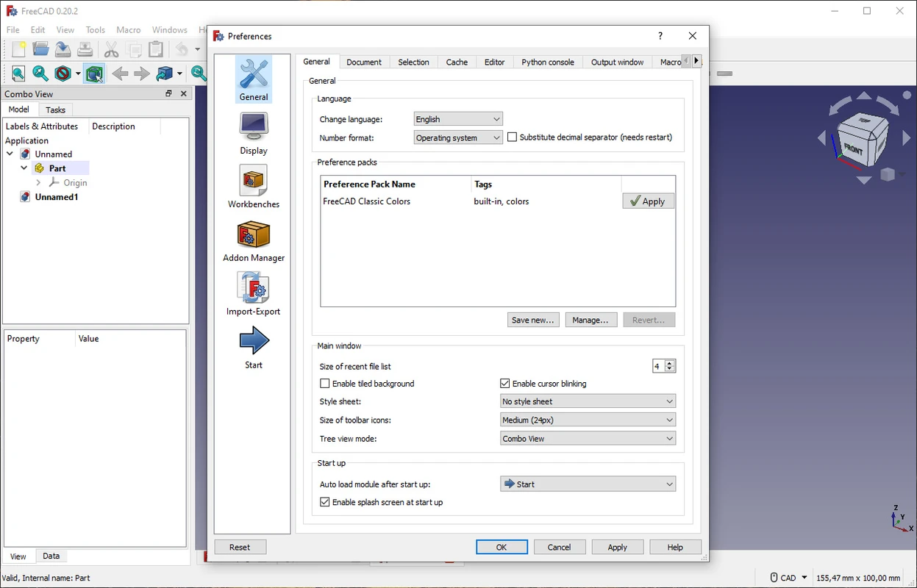Open the Size of toolbar icons dropdown
The height and width of the screenshot is (588, 917).
click(x=588, y=420)
